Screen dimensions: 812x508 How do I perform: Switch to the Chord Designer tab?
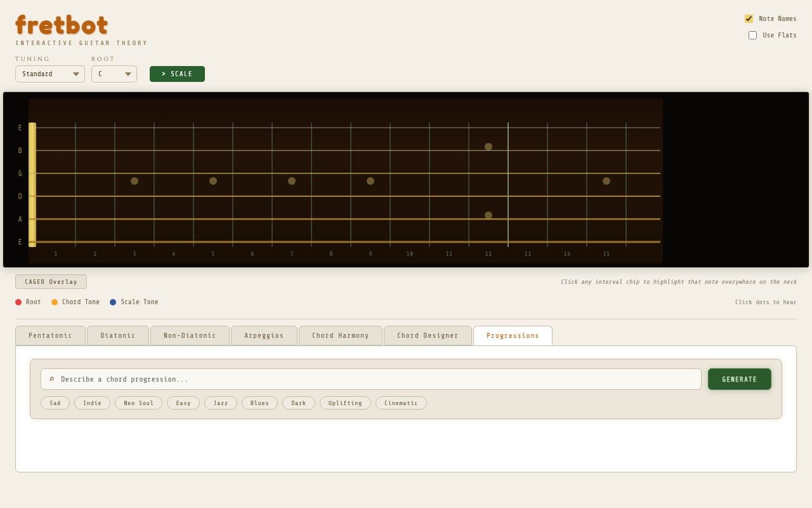428,335
